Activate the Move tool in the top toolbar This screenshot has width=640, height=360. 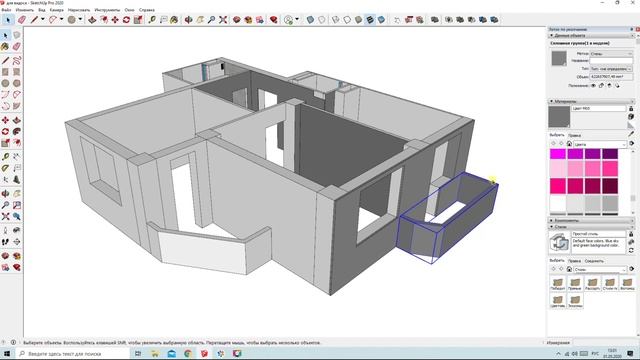(x=115, y=20)
